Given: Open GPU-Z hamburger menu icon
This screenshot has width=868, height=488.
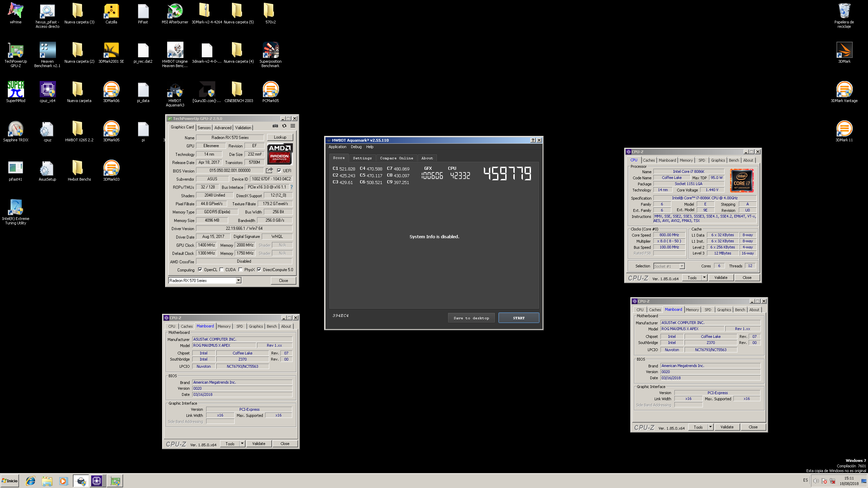Looking at the screenshot, I should 293,126.
